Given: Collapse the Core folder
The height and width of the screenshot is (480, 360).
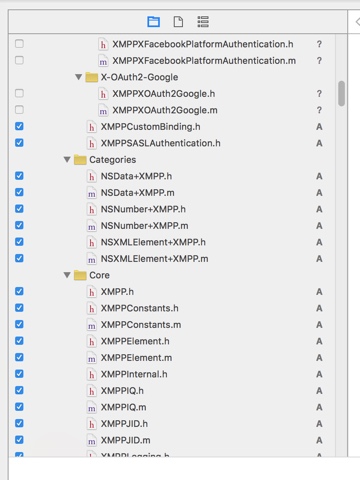Looking at the screenshot, I should tap(67, 275).
